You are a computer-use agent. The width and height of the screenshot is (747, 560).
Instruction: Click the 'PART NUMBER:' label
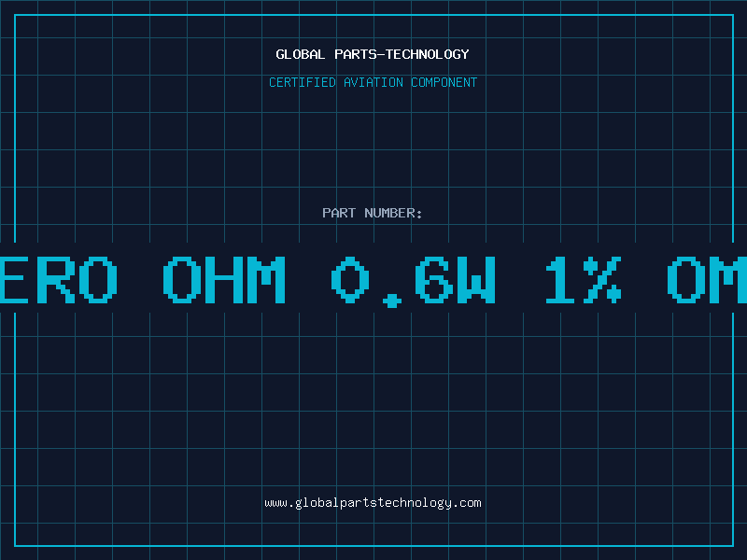coord(373,213)
